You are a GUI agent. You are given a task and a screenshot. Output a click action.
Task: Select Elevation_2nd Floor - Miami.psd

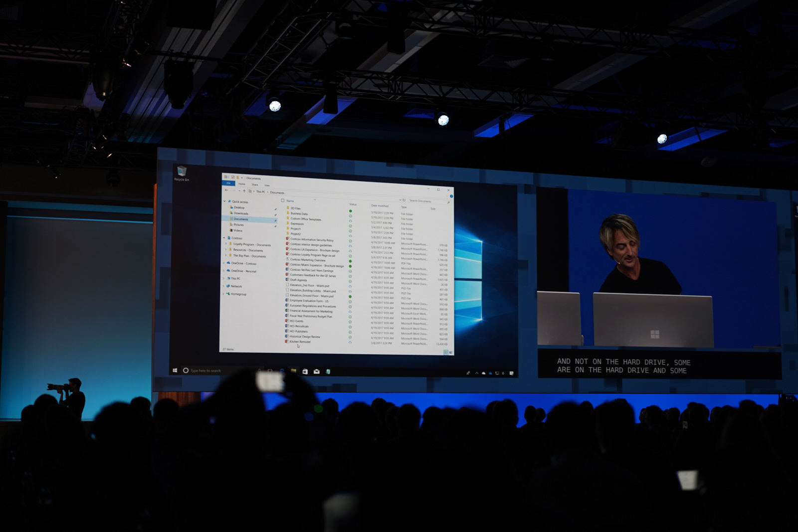310,285
